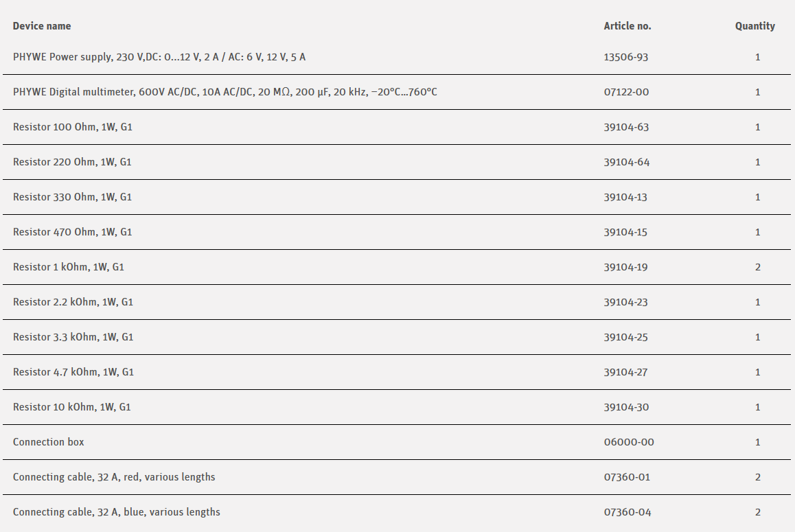The image size is (795, 532).
Task: Click article number 07360-04
Action: pos(627,512)
